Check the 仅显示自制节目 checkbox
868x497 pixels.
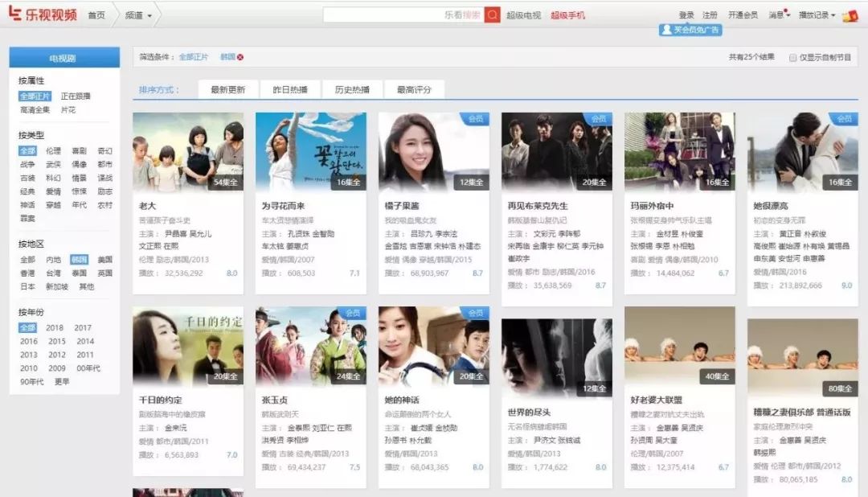(x=792, y=58)
